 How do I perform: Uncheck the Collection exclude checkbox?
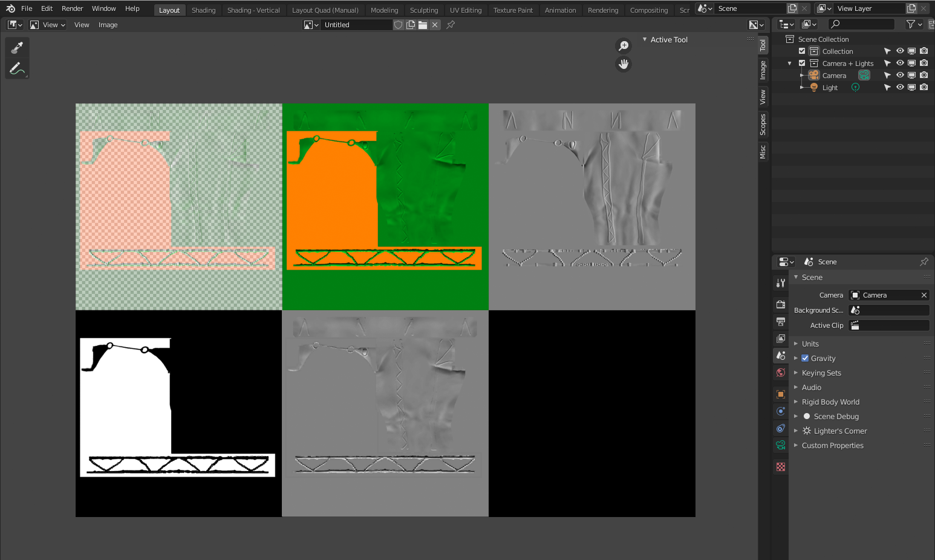(802, 51)
